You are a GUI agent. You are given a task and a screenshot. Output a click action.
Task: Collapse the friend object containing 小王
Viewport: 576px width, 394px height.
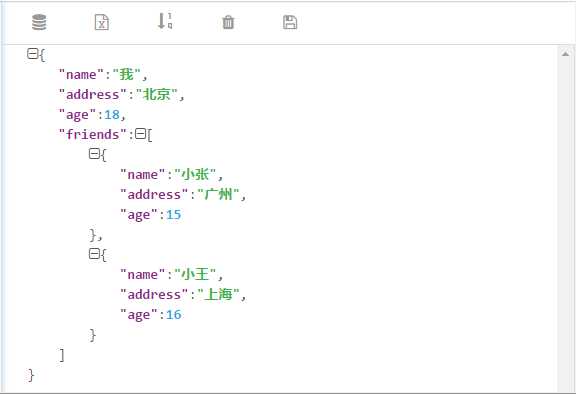pos(94,253)
